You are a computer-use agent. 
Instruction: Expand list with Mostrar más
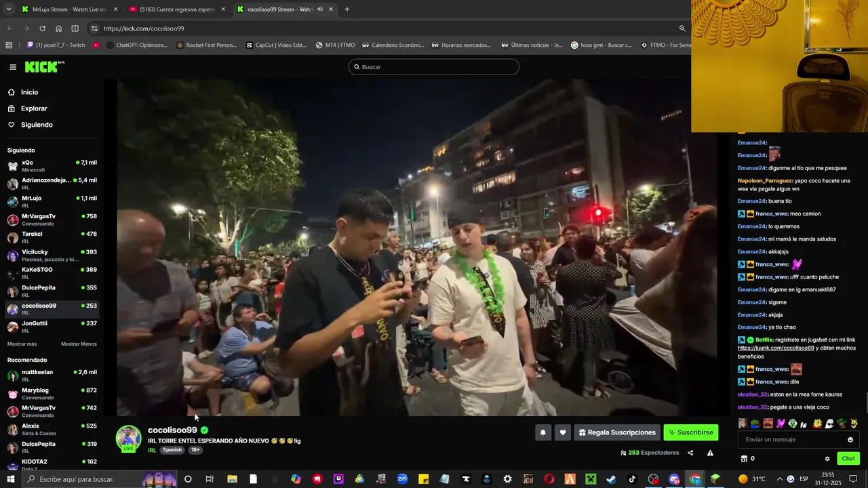pyautogui.click(x=22, y=344)
